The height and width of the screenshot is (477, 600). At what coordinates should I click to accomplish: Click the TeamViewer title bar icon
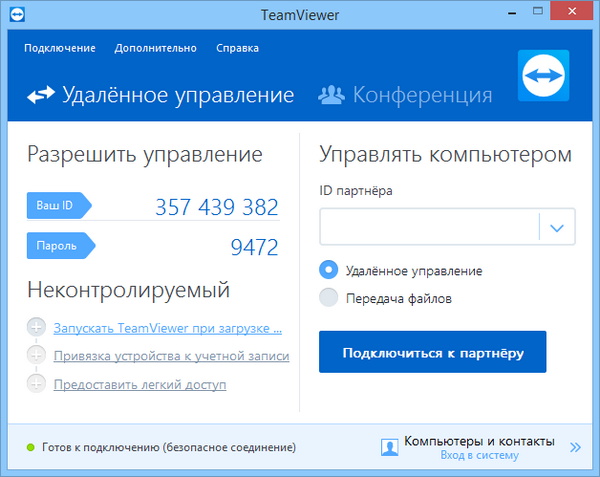(x=17, y=15)
